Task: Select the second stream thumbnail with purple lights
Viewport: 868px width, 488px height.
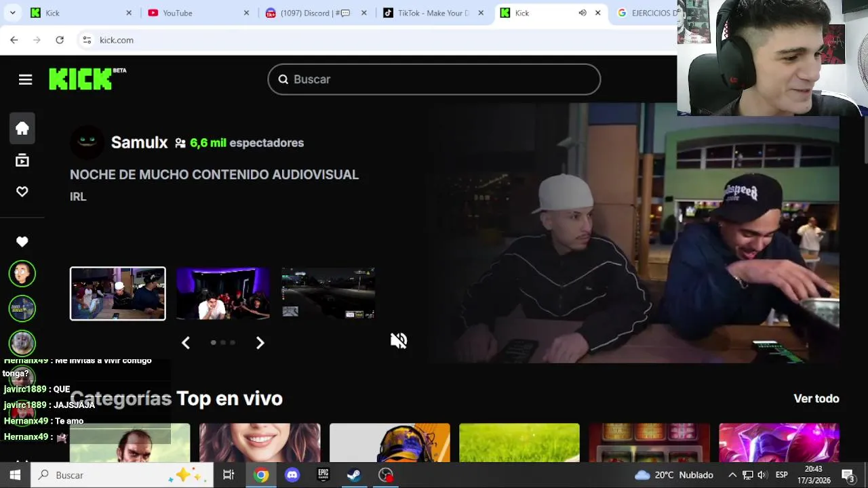Action: [x=223, y=293]
